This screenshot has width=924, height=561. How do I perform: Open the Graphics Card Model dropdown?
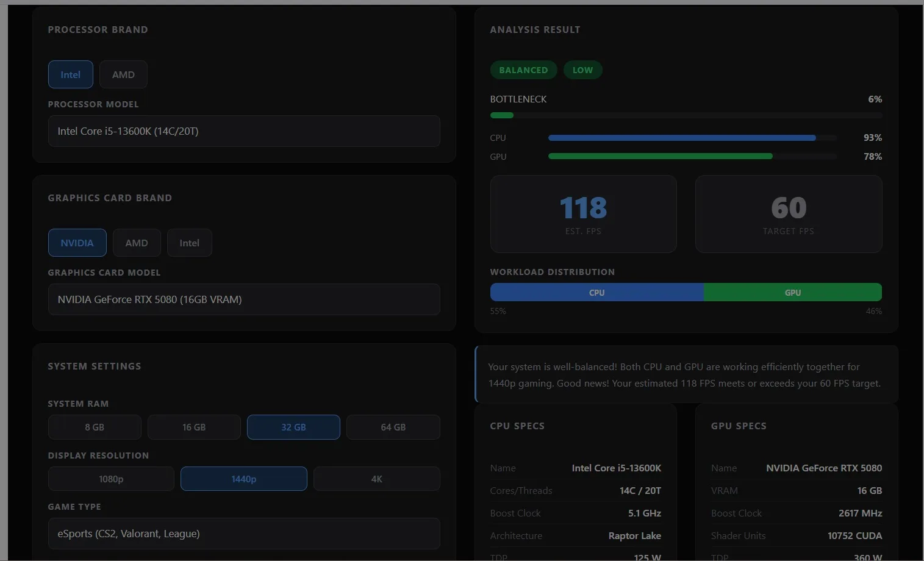click(244, 299)
